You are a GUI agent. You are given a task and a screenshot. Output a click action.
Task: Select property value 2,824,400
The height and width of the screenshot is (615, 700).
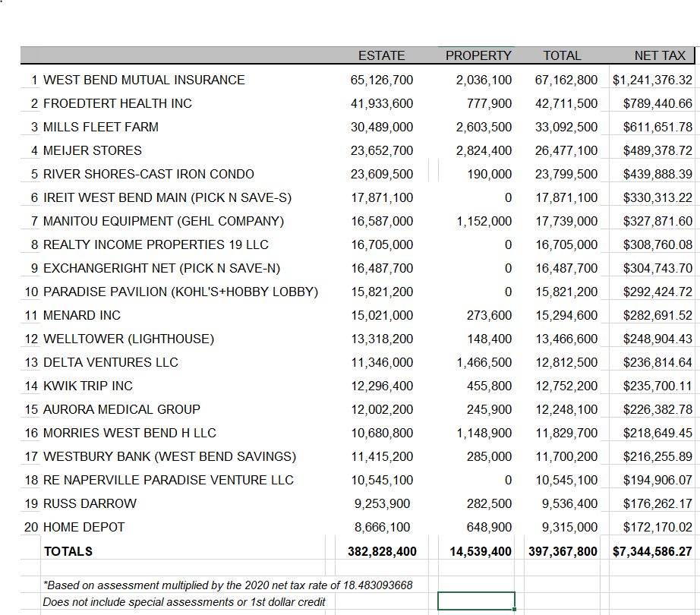pos(484,151)
